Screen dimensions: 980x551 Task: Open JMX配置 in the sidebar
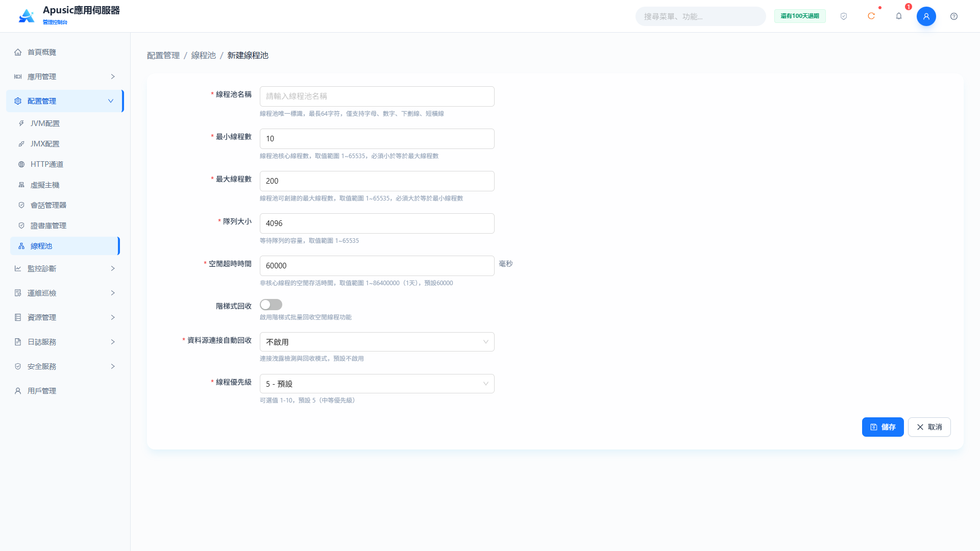coord(65,144)
